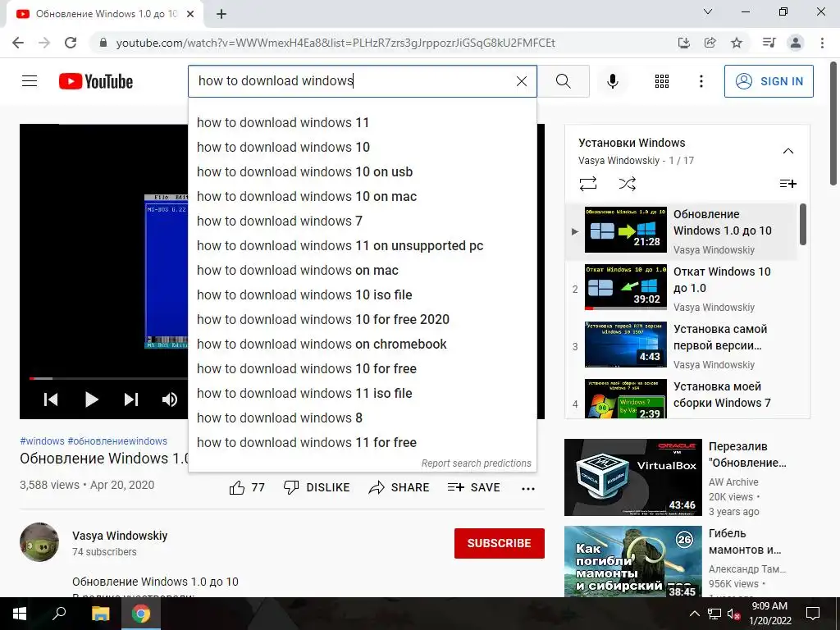Open playlist video 'Откат Windows 10 до 1.0'
The height and width of the screenshot is (630, 840).
[682, 288]
